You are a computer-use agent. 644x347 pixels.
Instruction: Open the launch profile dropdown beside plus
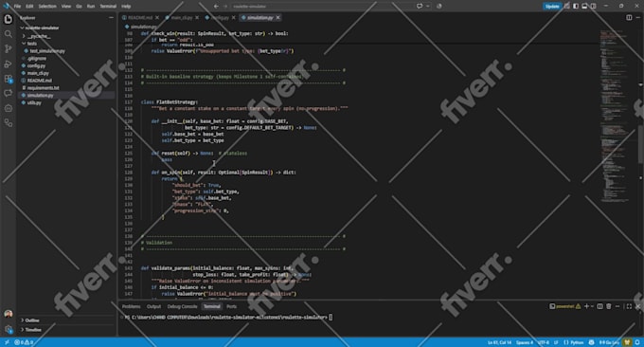tap(592, 306)
